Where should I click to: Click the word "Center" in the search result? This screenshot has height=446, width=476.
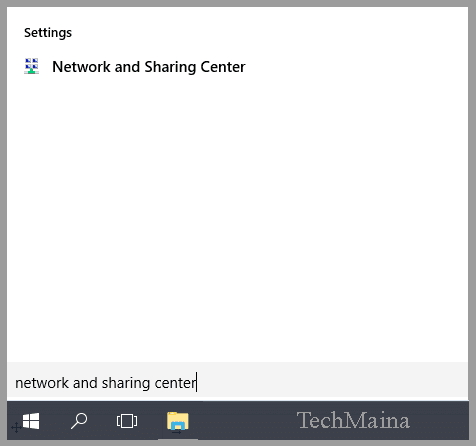[223, 67]
